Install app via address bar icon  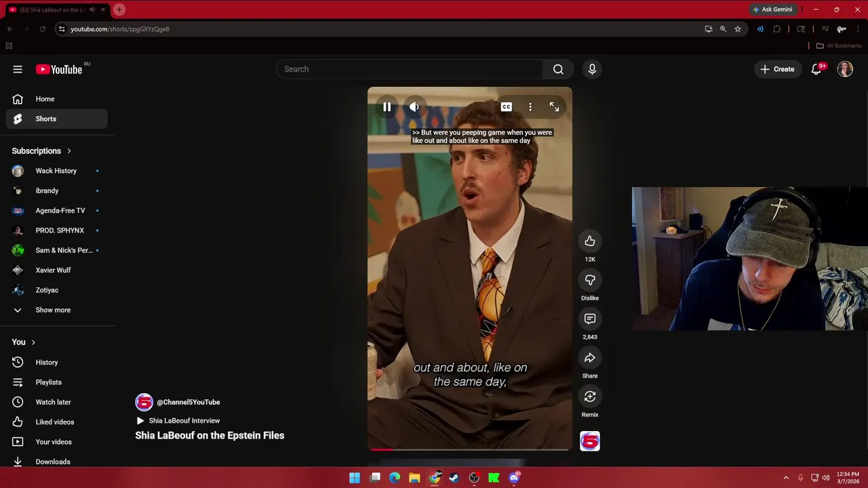[709, 29]
